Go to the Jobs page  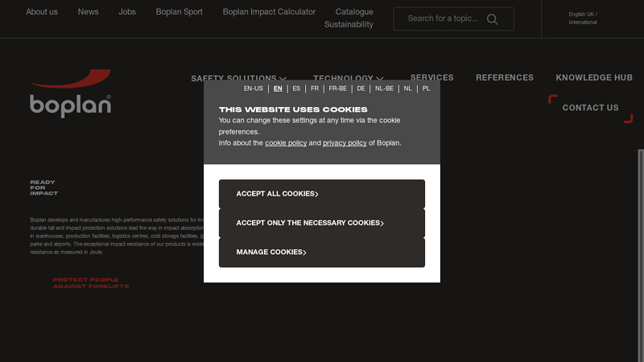tap(127, 12)
